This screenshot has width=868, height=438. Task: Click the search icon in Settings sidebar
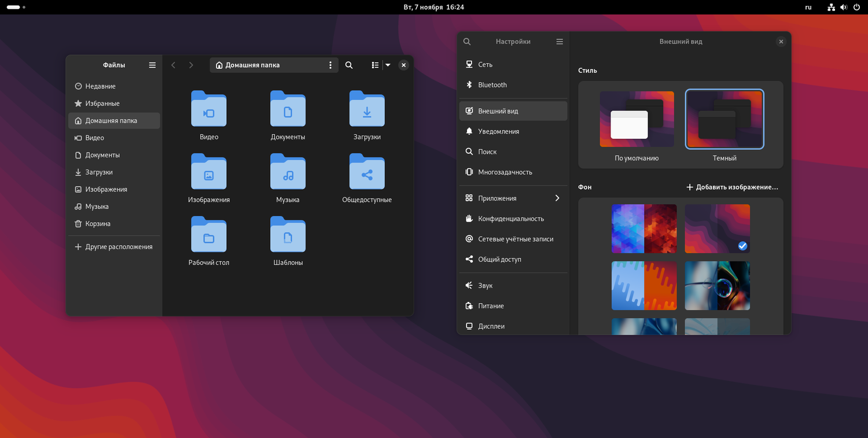(x=467, y=42)
